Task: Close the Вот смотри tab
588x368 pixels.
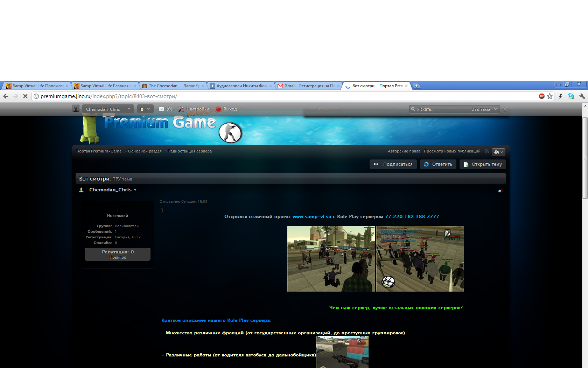Action: (406, 86)
